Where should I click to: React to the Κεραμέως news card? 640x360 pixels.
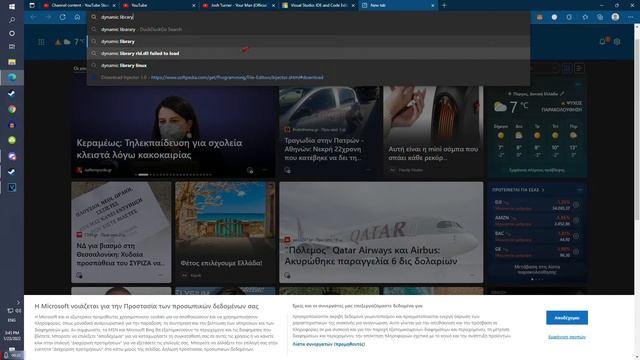click(x=250, y=170)
